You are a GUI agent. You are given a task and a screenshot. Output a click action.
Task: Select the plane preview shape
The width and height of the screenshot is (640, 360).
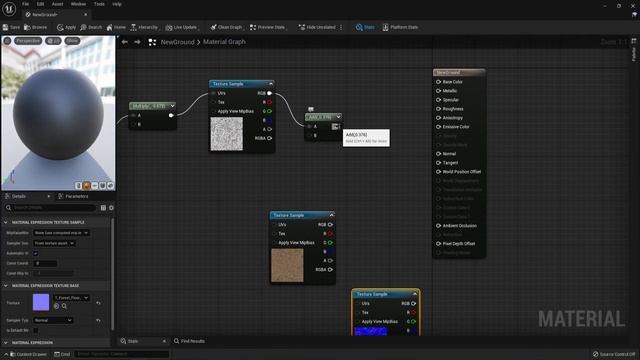[x=94, y=186]
